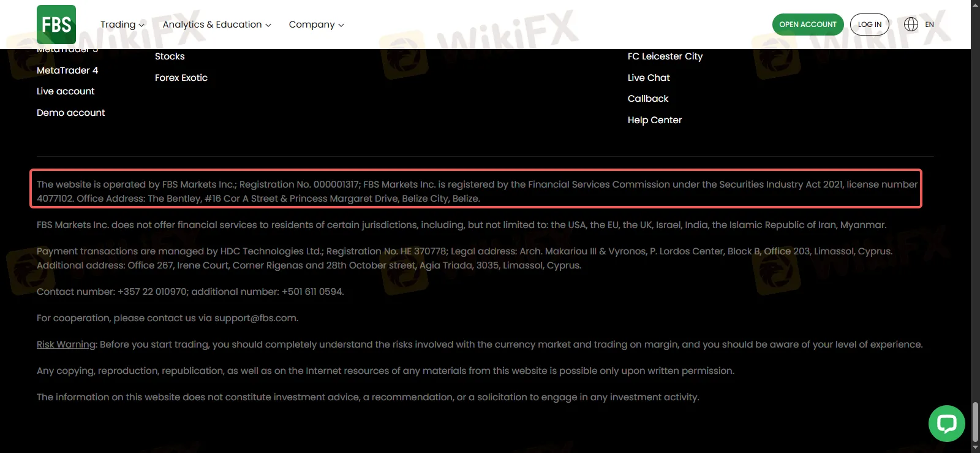Viewport: 980px width, 453px height.
Task: Select the EN language option
Action: (930, 25)
